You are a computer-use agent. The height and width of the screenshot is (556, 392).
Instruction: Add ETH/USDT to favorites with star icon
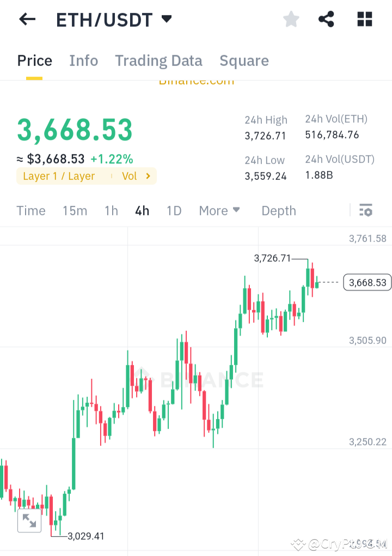click(x=291, y=19)
